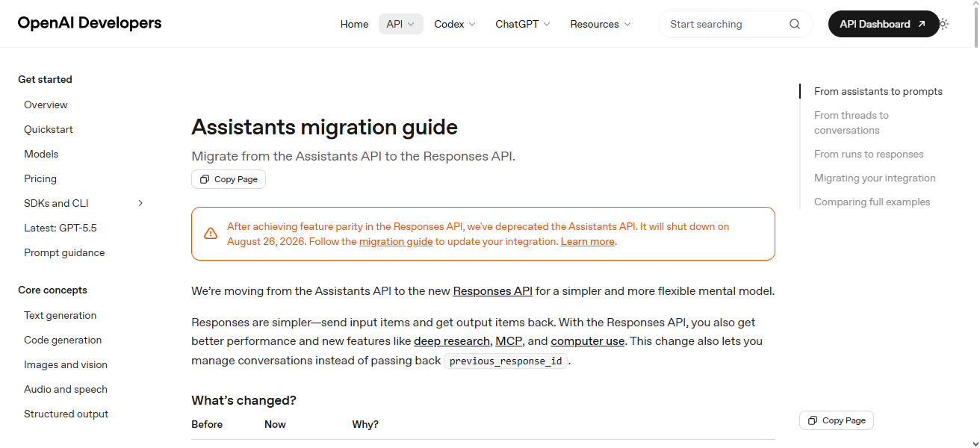
Task: Follow the migration guide link in banner
Action: coord(396,241)
